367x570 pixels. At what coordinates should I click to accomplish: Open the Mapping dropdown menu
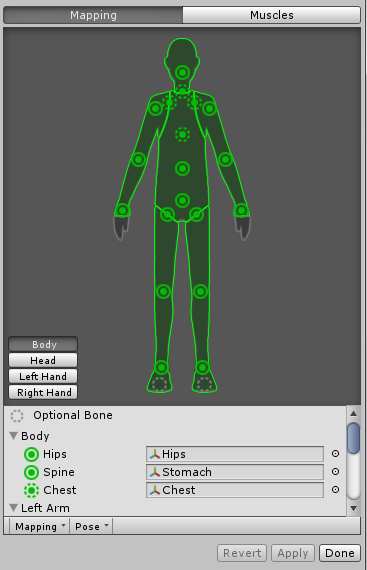pos(40,526)
